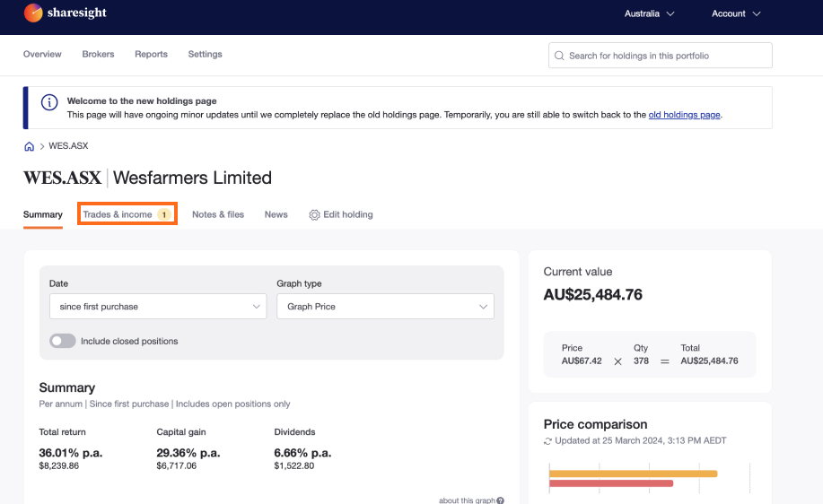Click the Price comparison heading

595,424
